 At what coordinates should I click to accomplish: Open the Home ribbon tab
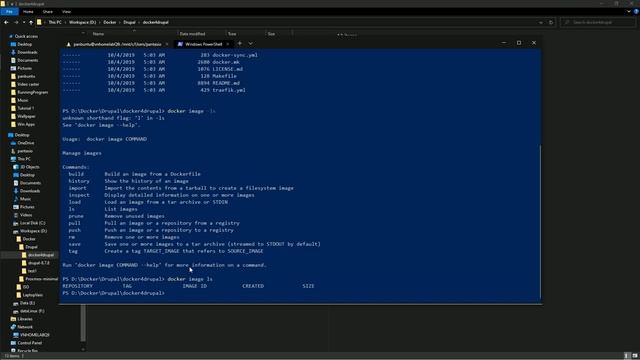(28, 11)
